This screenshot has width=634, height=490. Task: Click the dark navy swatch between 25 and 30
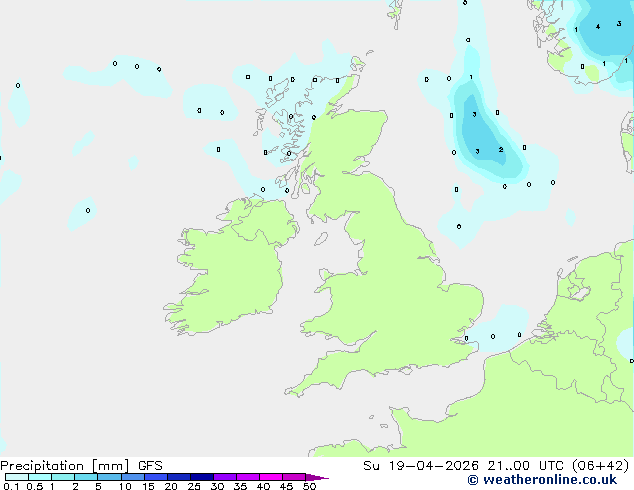point(202,477)
